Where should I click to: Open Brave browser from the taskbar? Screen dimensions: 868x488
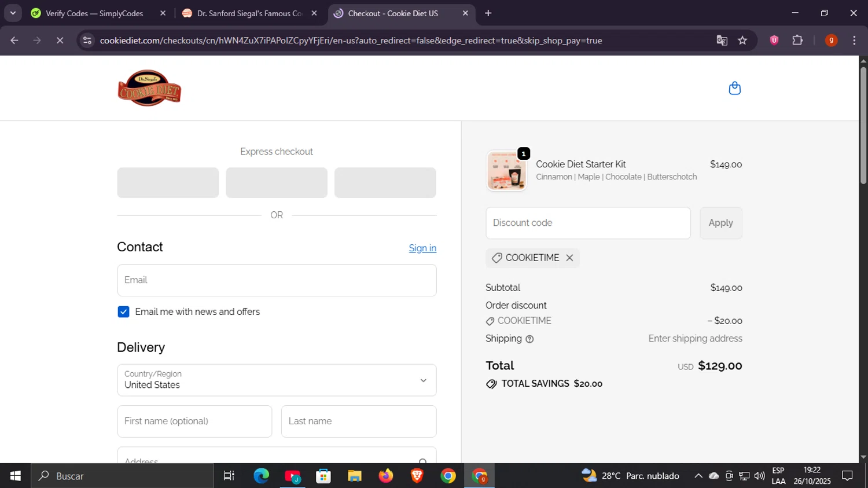(417, 476)
